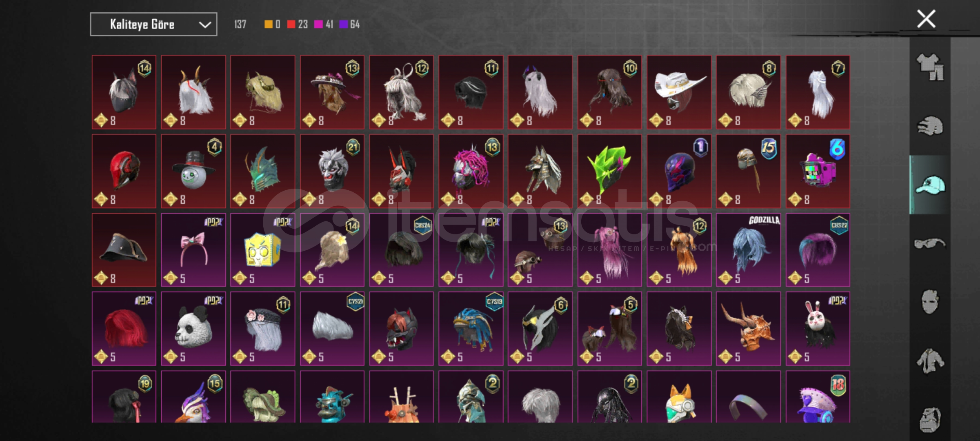Select the white cowboy hat item

(679, 92)
